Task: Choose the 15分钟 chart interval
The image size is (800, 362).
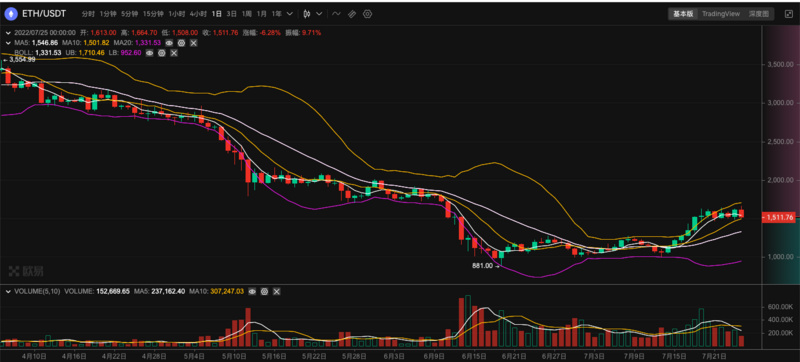Action: 153,14
